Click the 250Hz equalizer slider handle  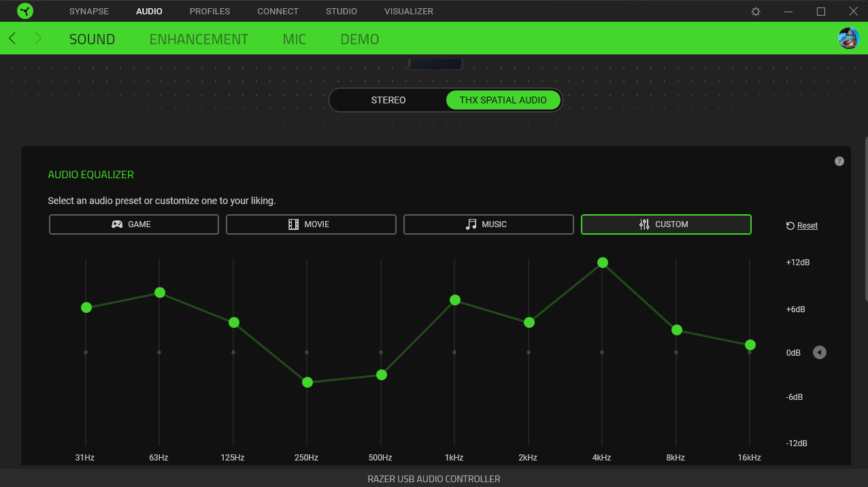click(x=307, y=382)
